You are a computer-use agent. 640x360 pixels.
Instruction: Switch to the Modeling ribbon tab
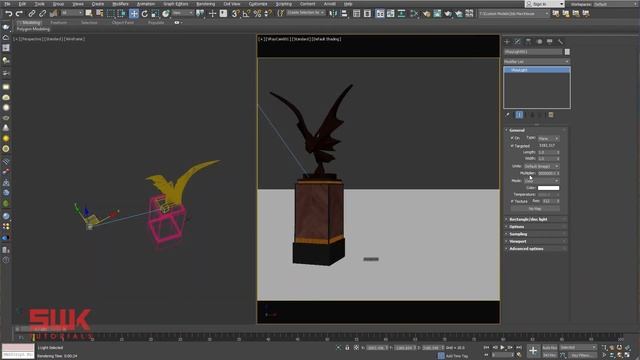pos(31,22)
